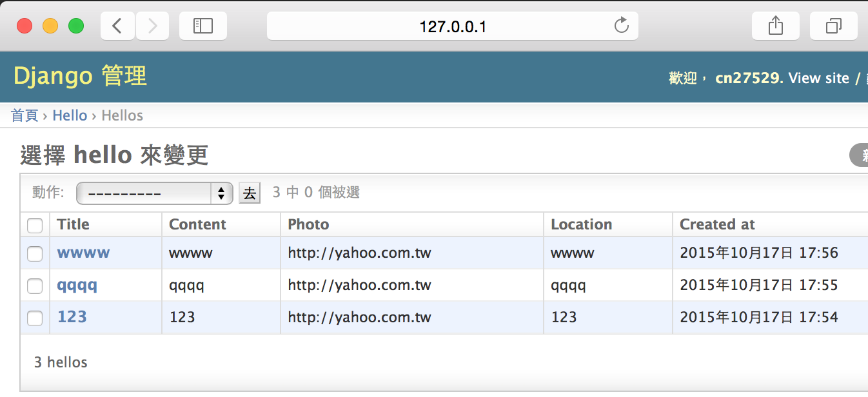Sort the list by Created at column
The height and width of the screenshot is (397, 868).
tap(717, 224)
